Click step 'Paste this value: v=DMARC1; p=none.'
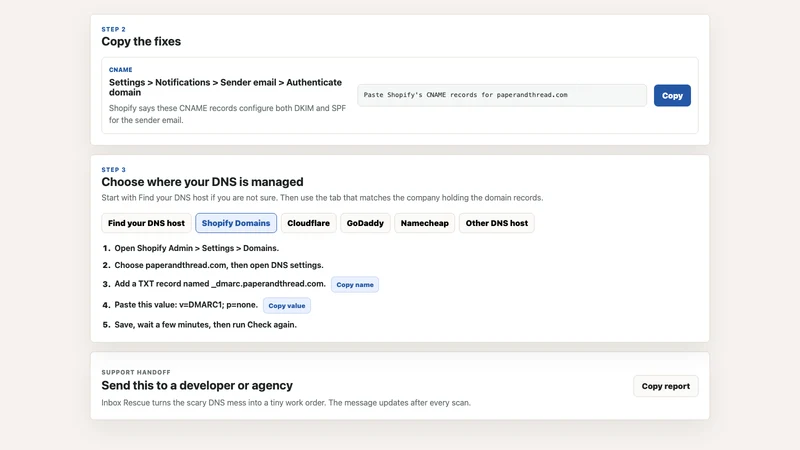The width and height of the screenshot is (800, 450). point(186,305)
